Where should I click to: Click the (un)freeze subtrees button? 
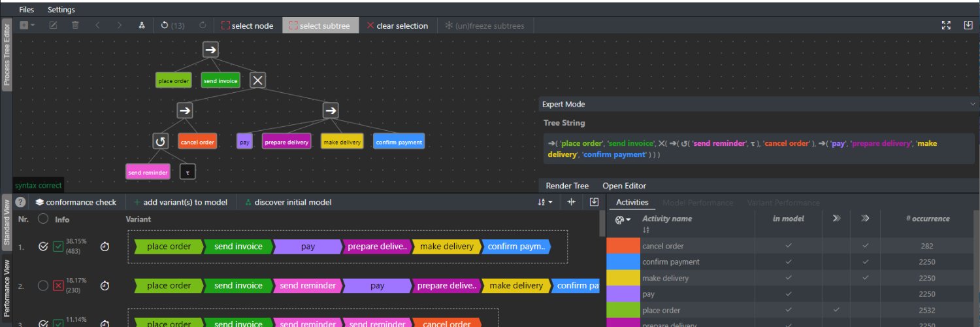point(485,26)
